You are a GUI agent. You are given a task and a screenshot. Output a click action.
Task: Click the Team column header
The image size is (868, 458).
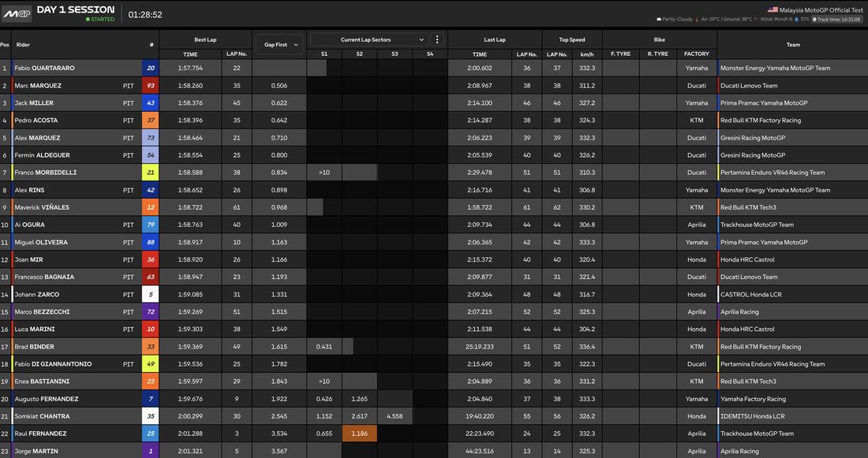coord(793,45)
